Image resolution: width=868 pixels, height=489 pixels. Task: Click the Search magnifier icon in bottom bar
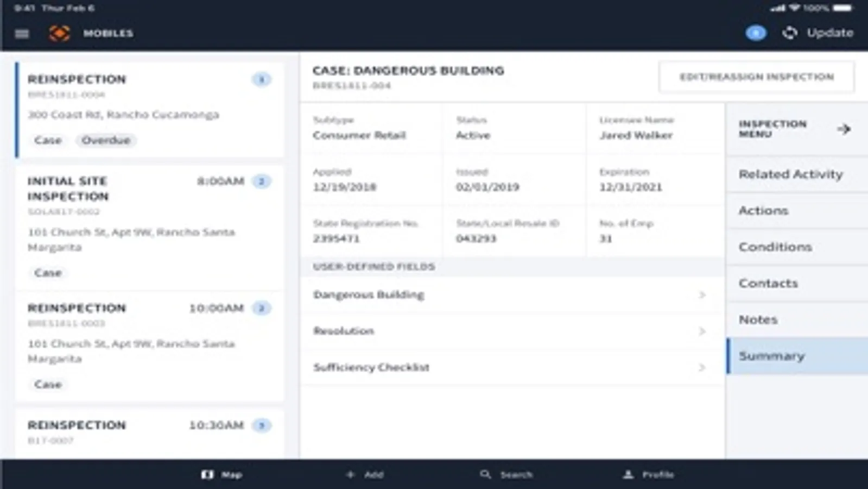coord(485,475)
